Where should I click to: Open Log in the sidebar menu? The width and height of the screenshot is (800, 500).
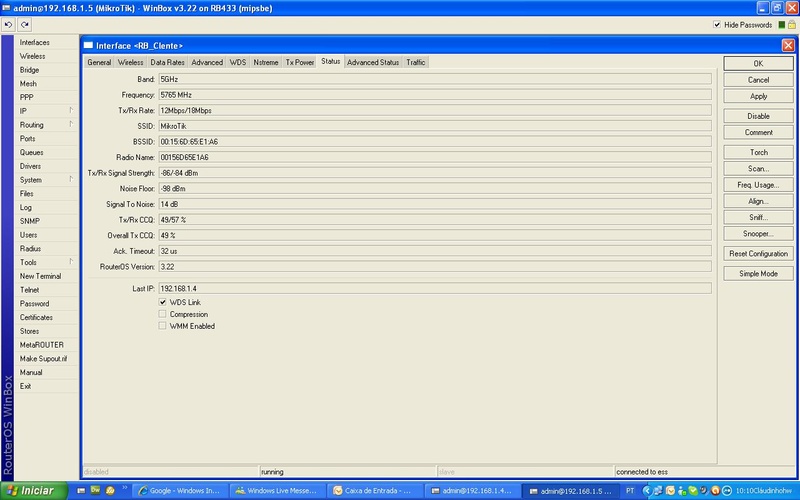pos(46,207)
